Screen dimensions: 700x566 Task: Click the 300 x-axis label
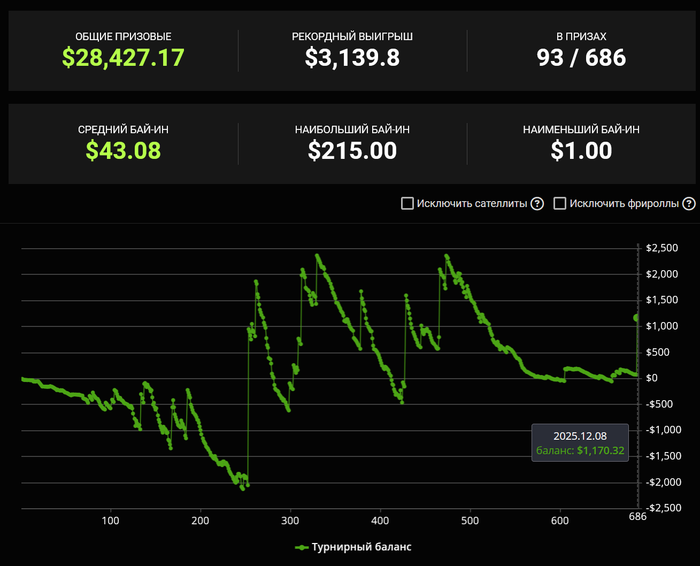[x=290, y=521]
